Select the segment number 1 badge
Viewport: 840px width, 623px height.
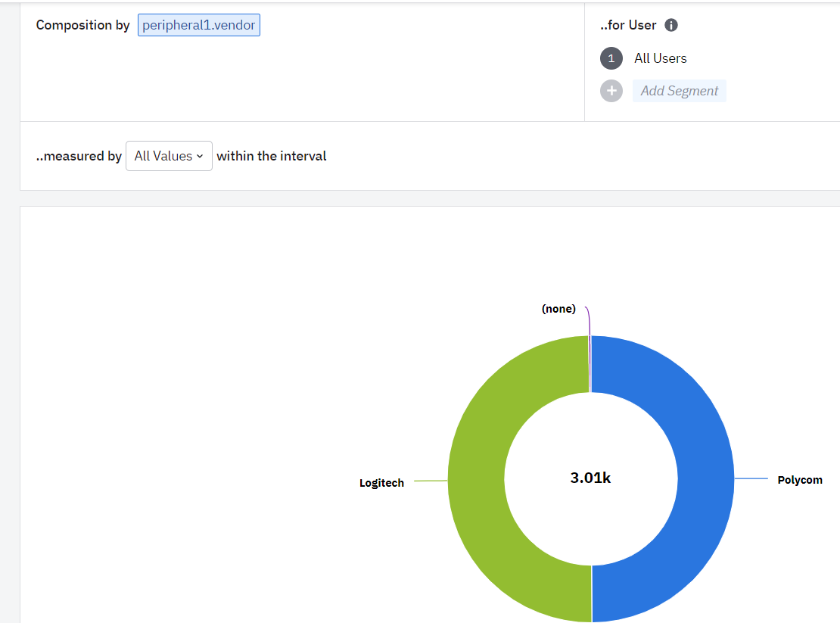611,58
